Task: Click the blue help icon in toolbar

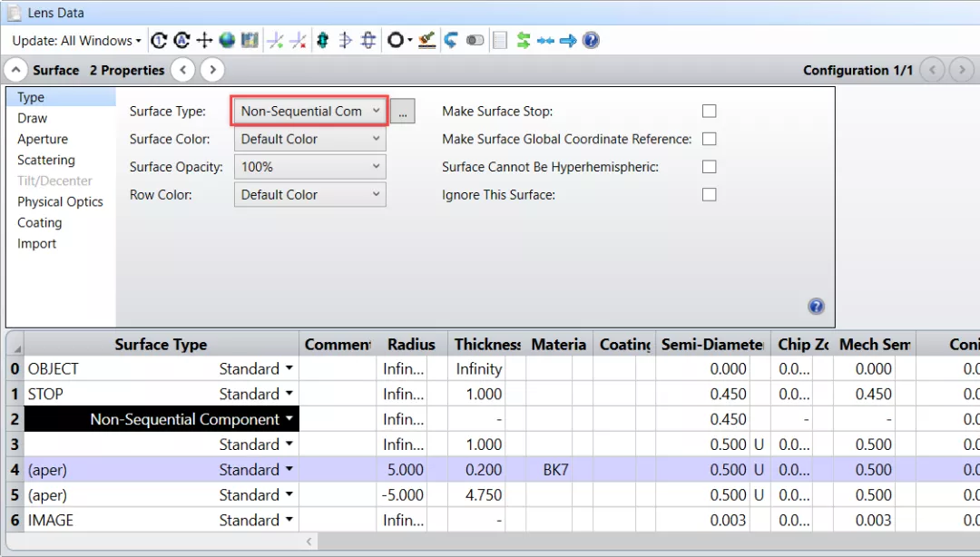Action: click(591, 41)
